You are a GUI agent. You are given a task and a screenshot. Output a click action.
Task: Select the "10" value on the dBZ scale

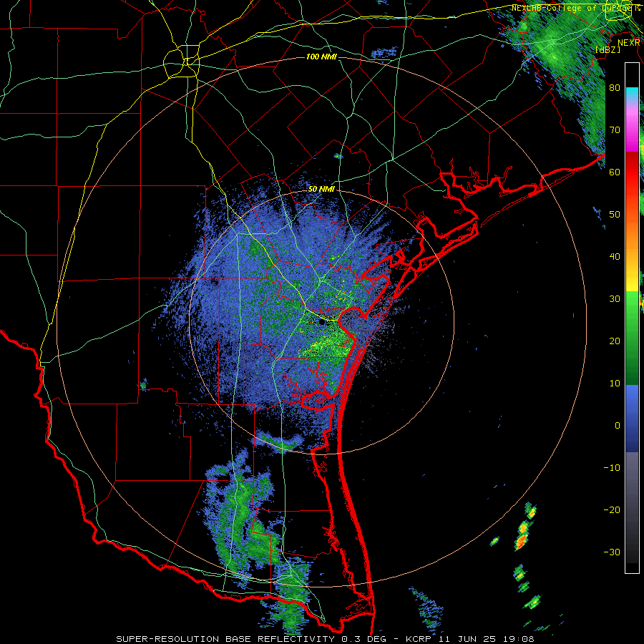point(615,384)
